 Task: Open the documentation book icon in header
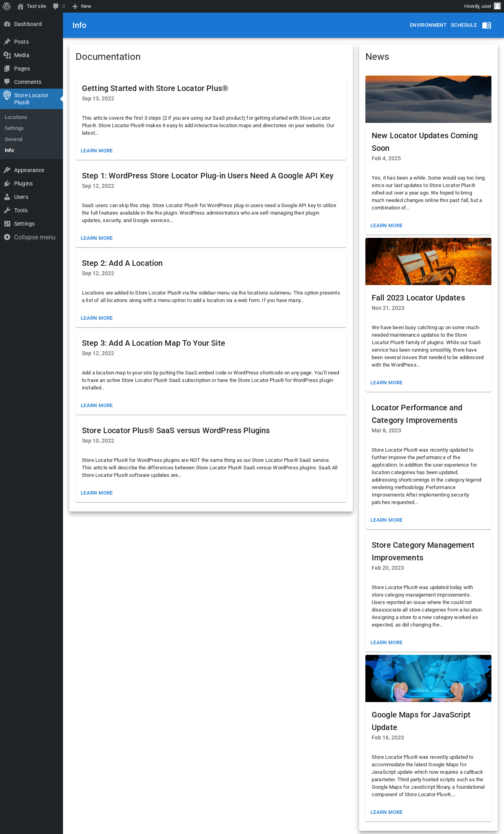point(487,25)
